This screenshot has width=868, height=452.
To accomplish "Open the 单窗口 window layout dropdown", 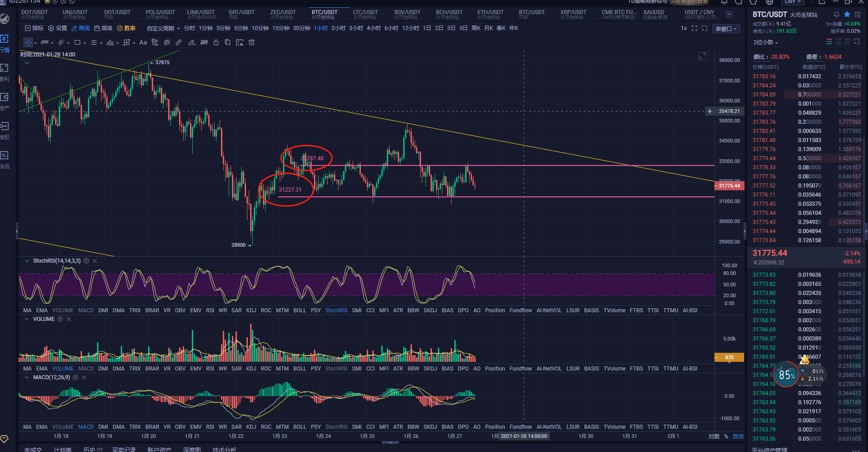I will click(726, 29).
